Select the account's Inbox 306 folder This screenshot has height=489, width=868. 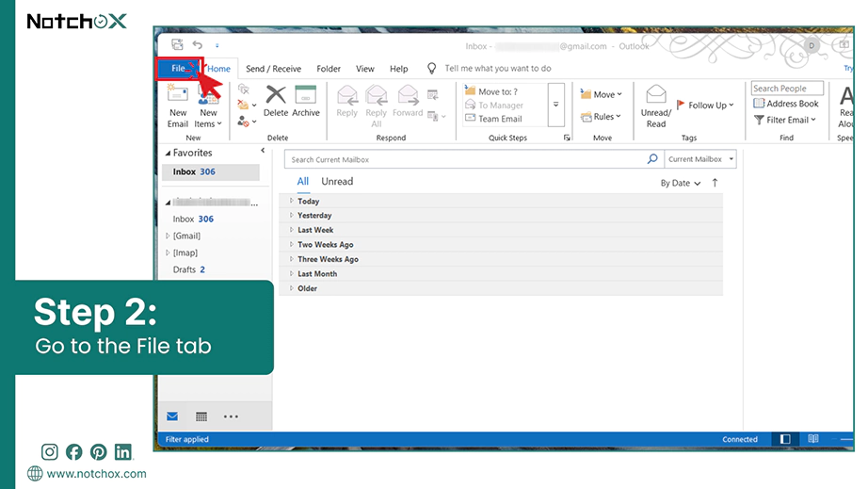[193, 219]
